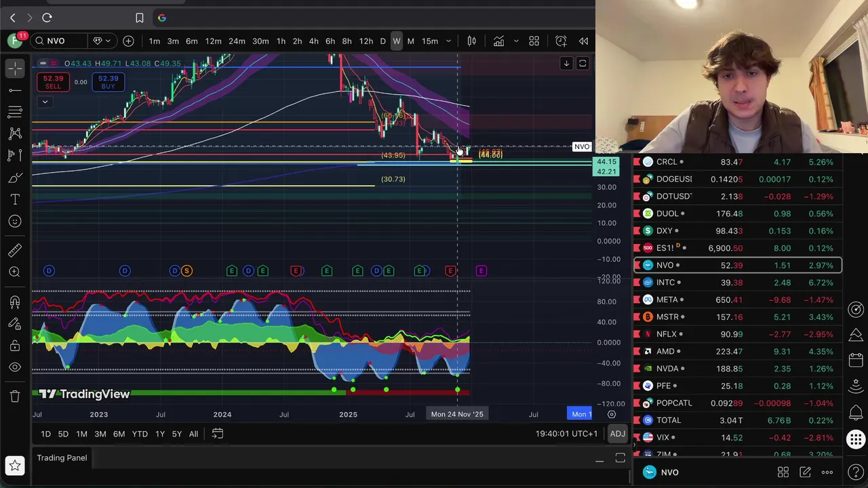868x488 pixels.
Task: Maximize the chart pane
Action: pos(583,64)
